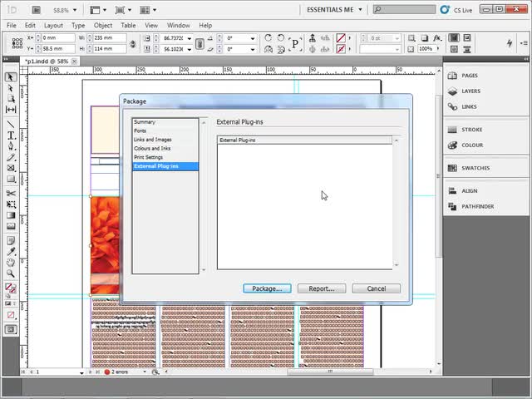Select the Eyedropper tool
This screenshot has height=399, width=532.
[11, 252]
